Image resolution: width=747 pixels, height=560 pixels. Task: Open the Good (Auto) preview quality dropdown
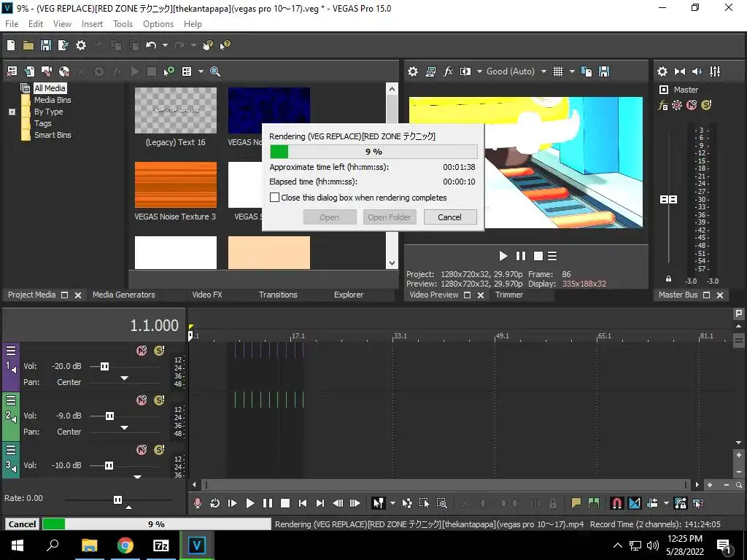click(543, 71)
